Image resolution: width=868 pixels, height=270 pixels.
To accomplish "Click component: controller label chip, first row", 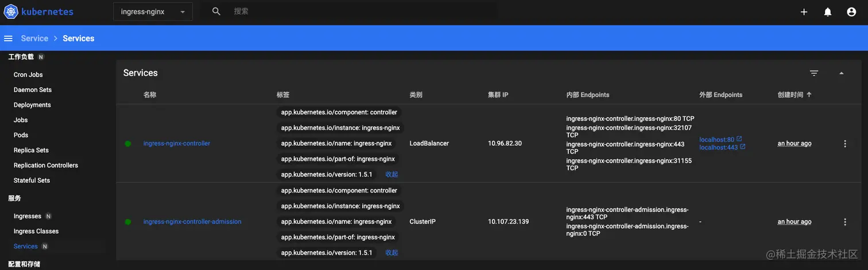I will (x=339, y=113).
